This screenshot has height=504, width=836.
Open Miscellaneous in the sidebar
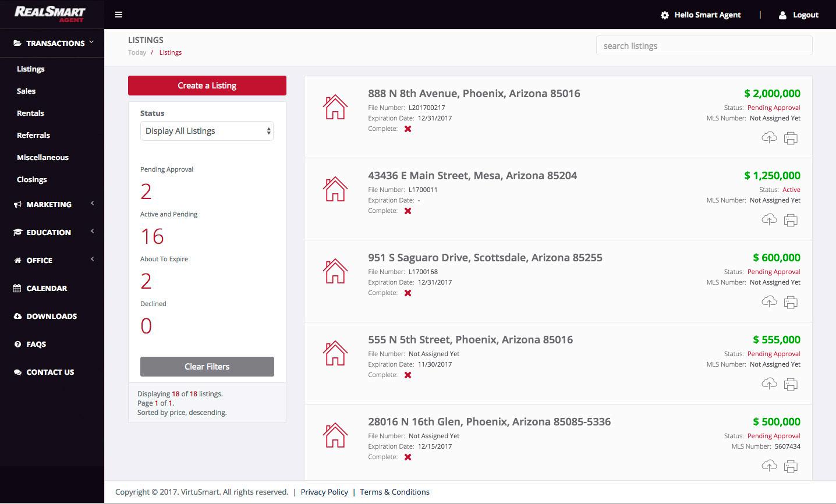[x=42, y=157]
